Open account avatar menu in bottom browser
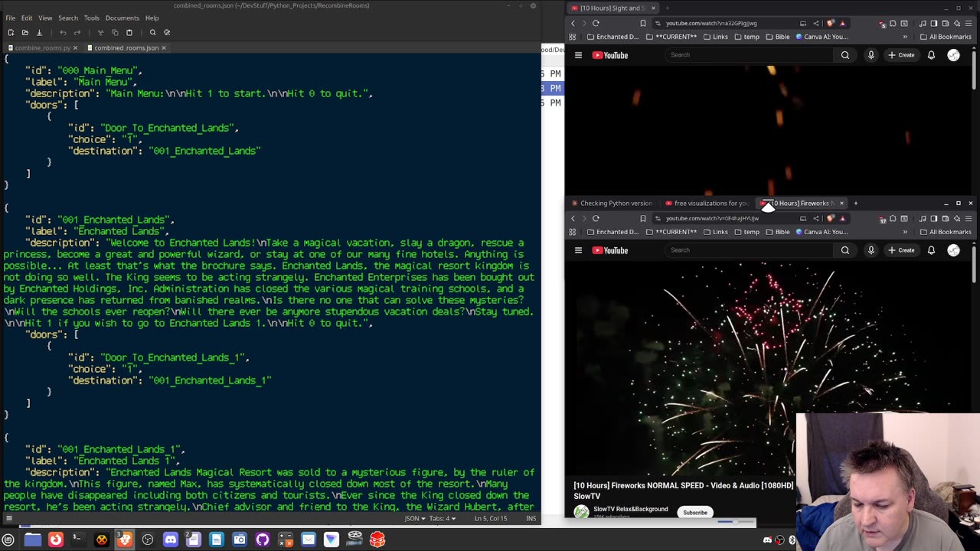The image size is (980, 551). (x=953, y=250)
